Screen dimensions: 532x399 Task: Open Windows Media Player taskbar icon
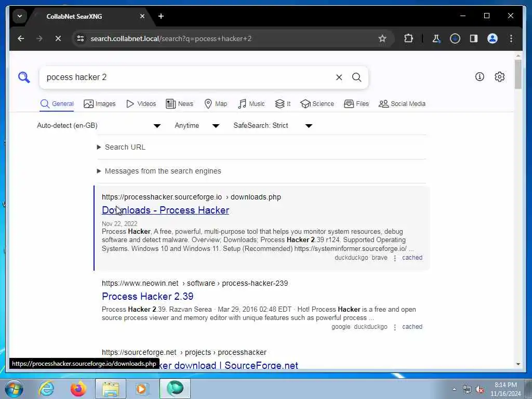click(142, 389)
